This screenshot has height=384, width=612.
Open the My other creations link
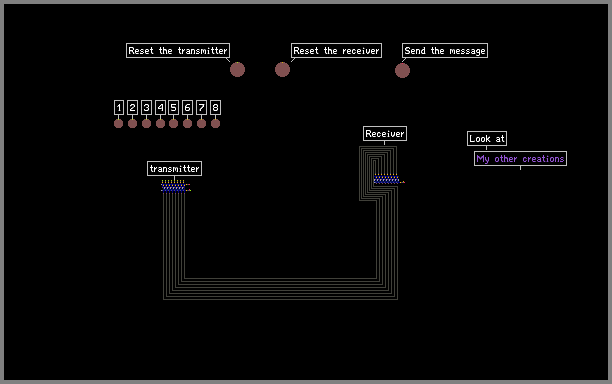click(x=520, y=158)
